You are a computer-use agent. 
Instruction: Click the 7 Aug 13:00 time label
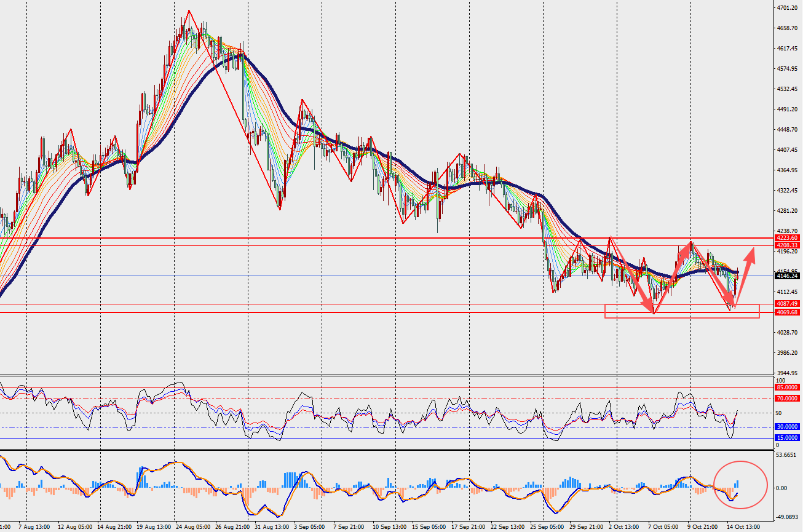tap(34, 528)
